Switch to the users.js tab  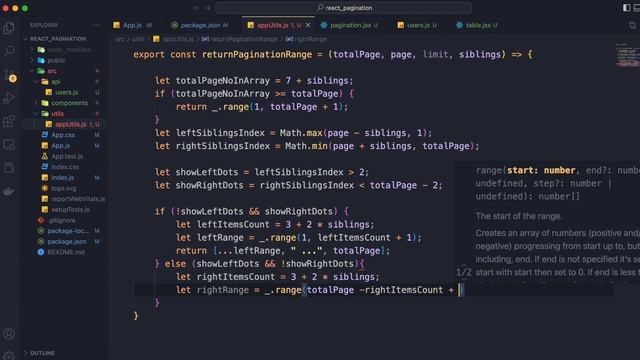pos(418,25)
